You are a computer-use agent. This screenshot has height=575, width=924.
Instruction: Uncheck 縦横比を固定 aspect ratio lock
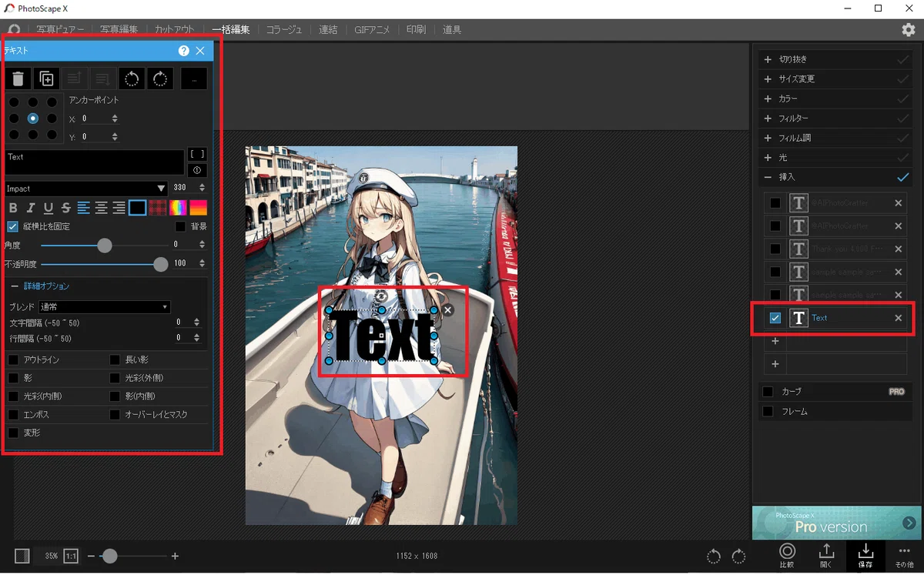[x=12, y=226]
